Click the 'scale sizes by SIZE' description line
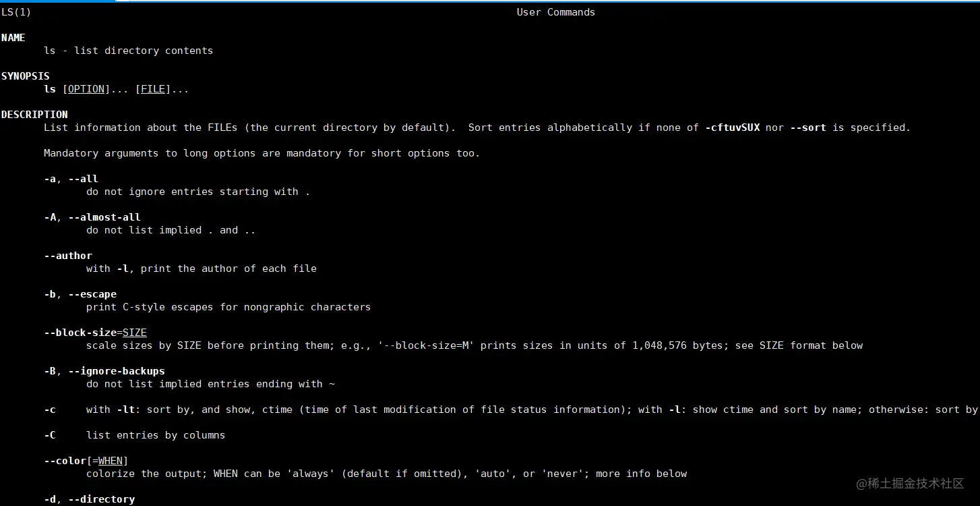 (x=474, y=345)
